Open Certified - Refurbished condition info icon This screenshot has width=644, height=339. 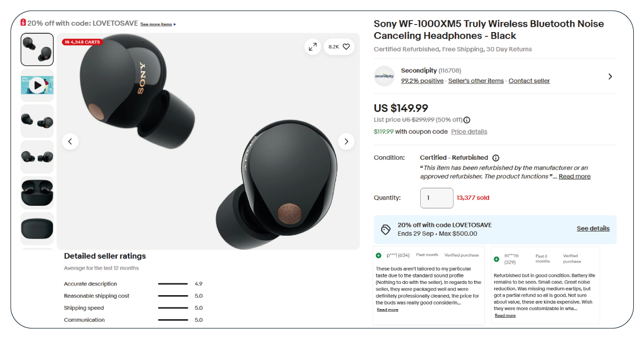click(x=496, y=158)
